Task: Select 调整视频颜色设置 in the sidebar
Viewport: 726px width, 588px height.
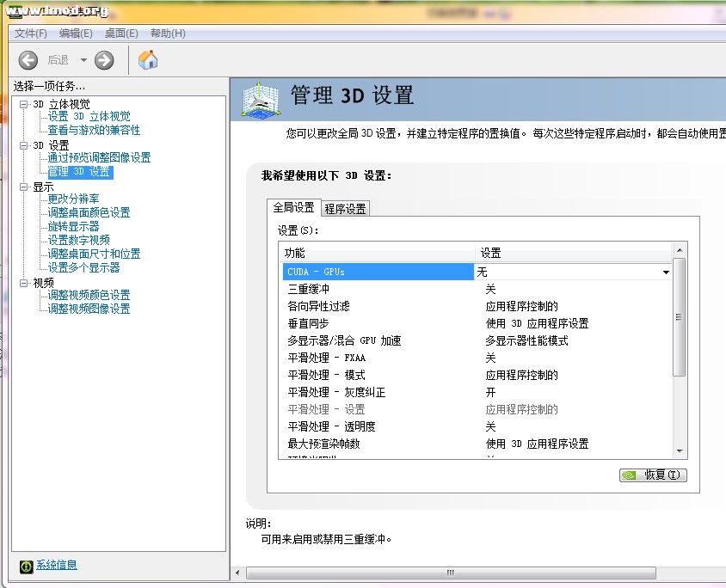Action: (90, 295)
